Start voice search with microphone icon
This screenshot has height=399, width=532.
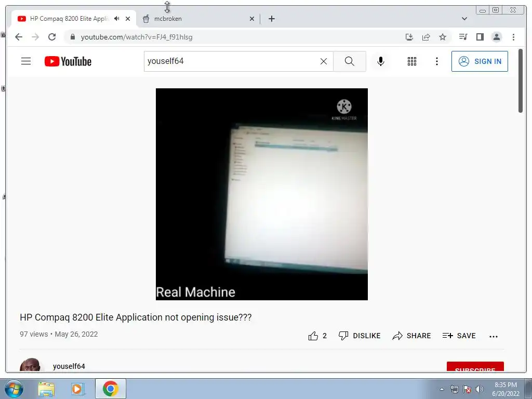(x=381, y=61)
